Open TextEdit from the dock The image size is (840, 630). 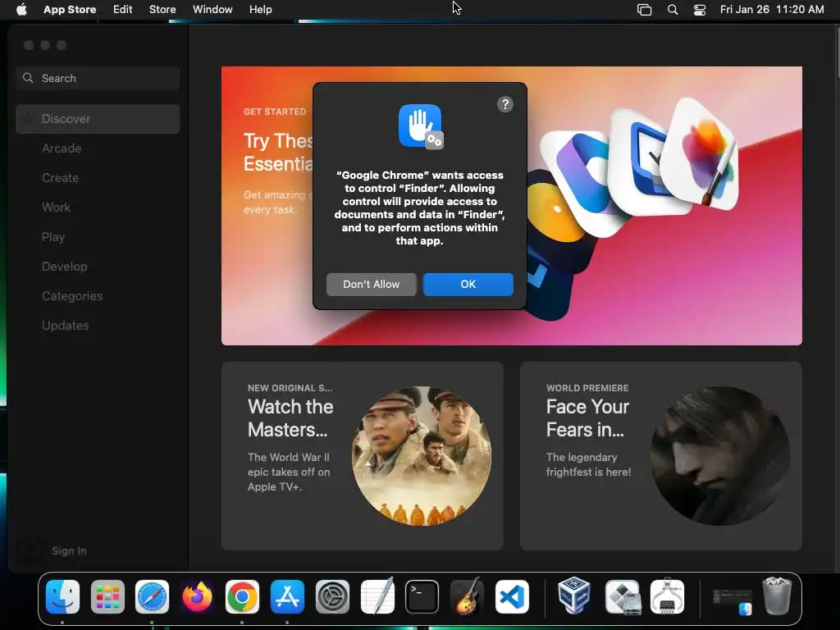377,596
